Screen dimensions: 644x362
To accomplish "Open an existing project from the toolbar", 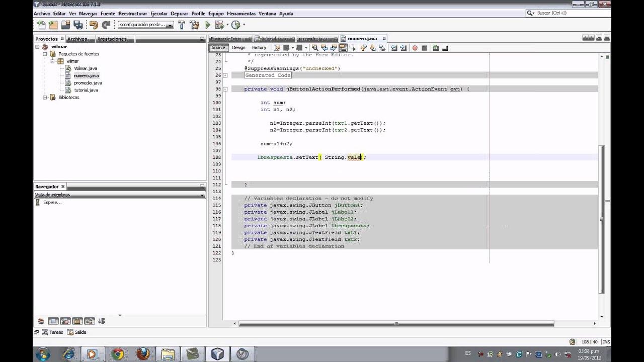I will (65, 25).
